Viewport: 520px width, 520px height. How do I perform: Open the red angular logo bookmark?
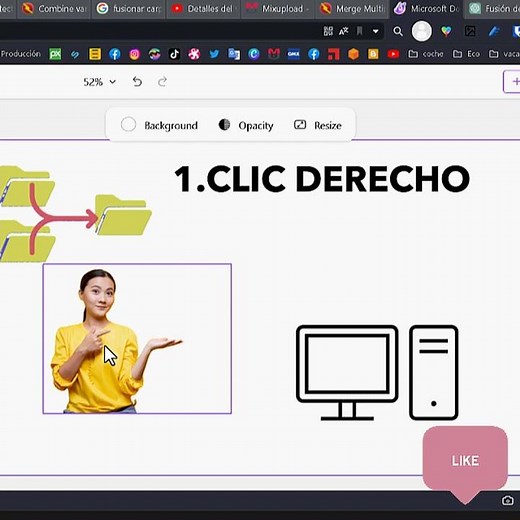pos(333,54)
